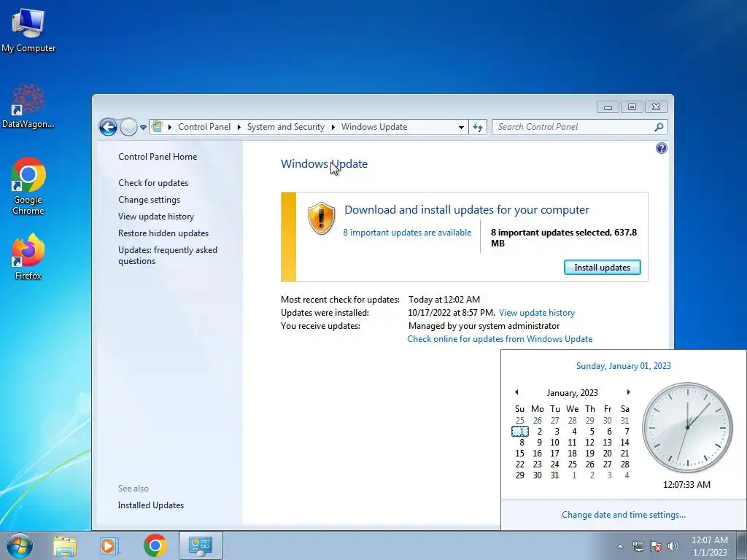
Task: Open Restore hidden updates
Action: click(x=163, y=233)
